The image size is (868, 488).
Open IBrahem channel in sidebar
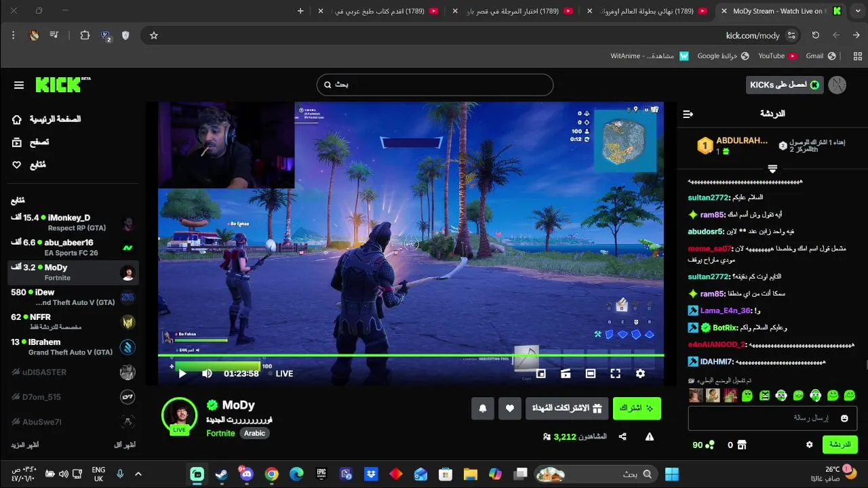[73, 347]
